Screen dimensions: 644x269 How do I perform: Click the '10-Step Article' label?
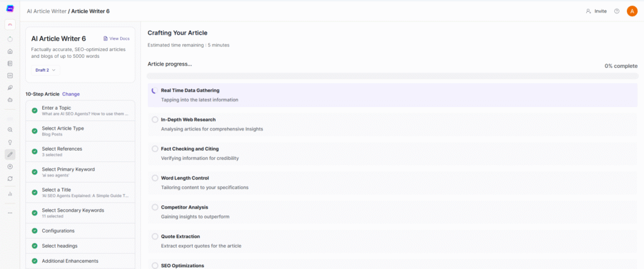(x=42, y=94)
